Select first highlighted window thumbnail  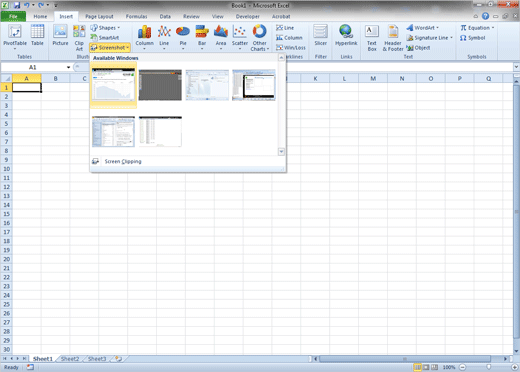point(113,85)
